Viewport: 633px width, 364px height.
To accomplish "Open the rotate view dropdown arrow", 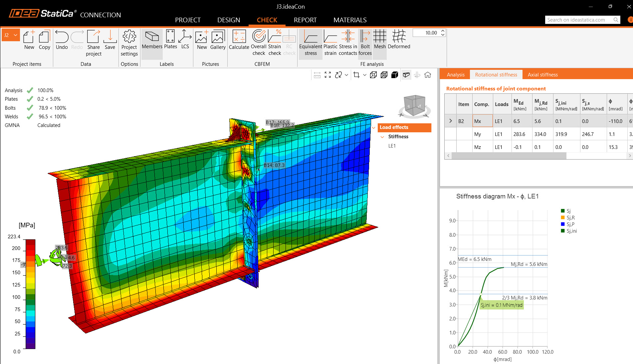I will (x=346, y=75).
